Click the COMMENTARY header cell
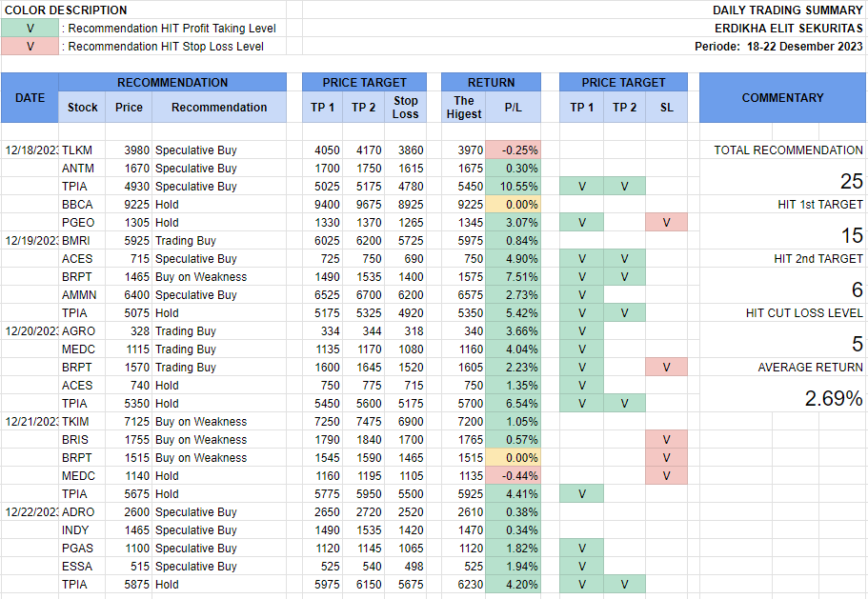868x599 pixels. pyautogui.click(x=782, y=98)
